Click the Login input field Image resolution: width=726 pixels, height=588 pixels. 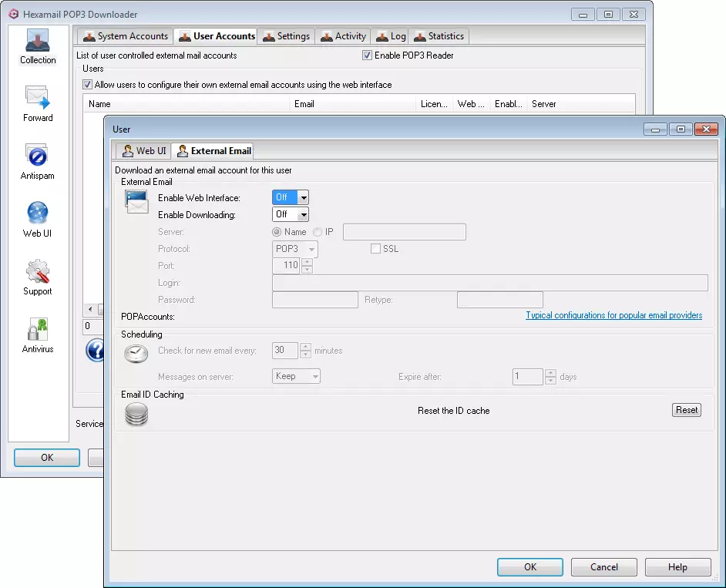489,283
